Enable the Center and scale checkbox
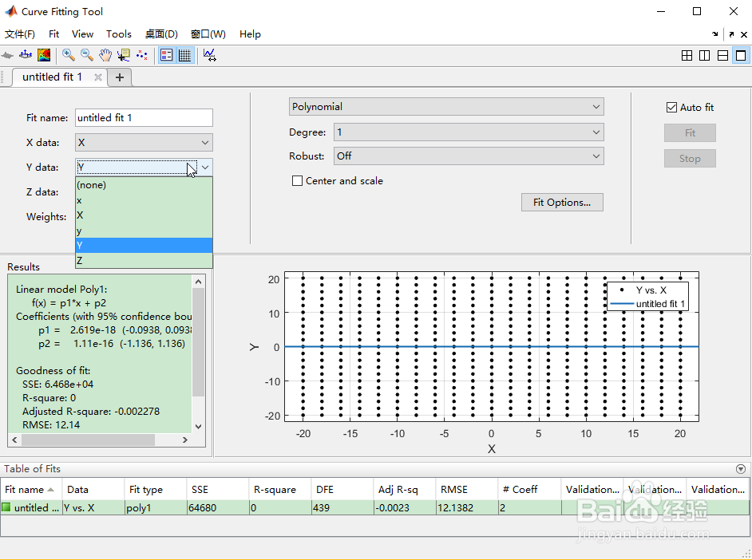752x560 pixels. pos(297,180)
